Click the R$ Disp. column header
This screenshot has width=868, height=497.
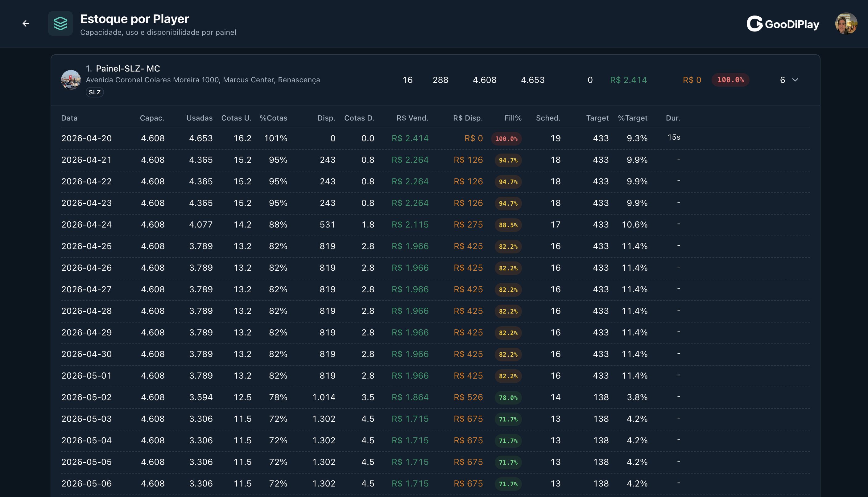[x=468, y=118]
